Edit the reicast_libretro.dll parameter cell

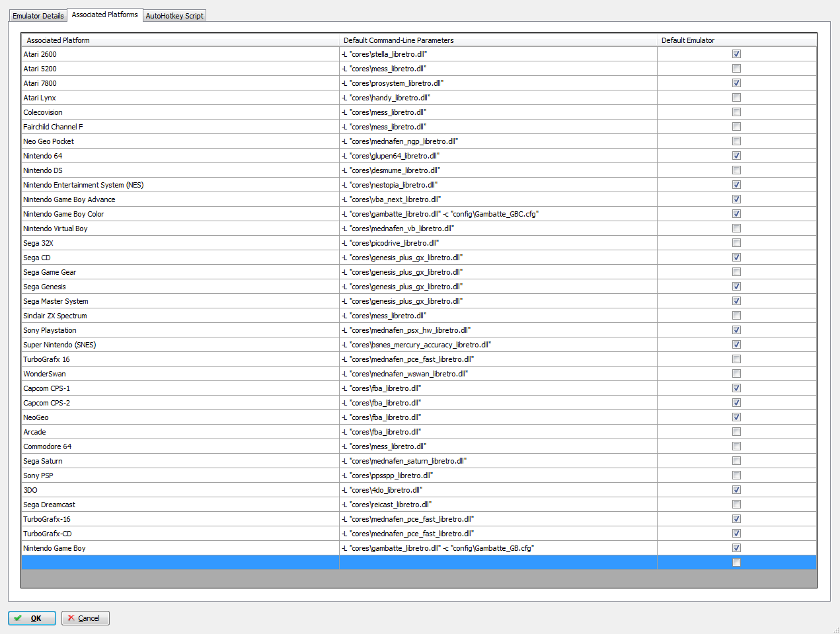pyautogui.click(x=498, y=505)
